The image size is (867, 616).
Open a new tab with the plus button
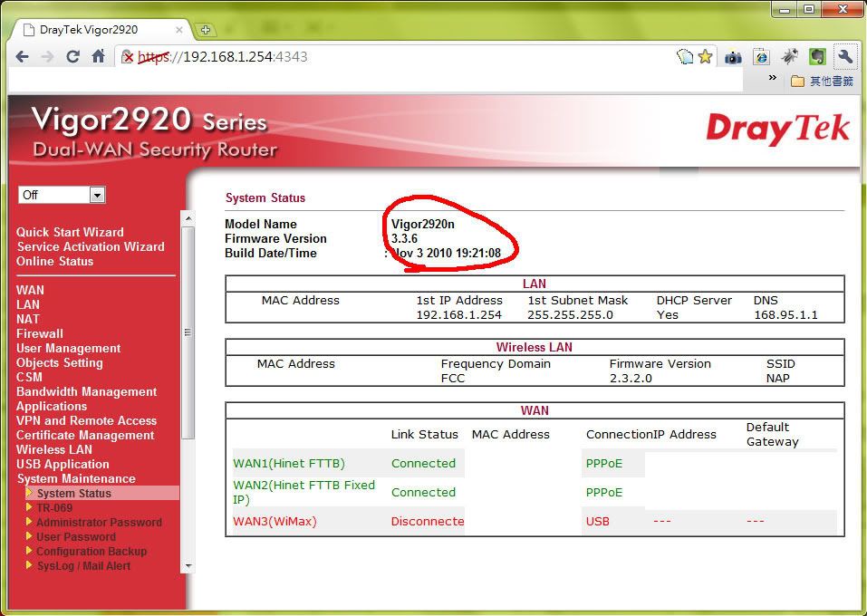pos(205,30)
